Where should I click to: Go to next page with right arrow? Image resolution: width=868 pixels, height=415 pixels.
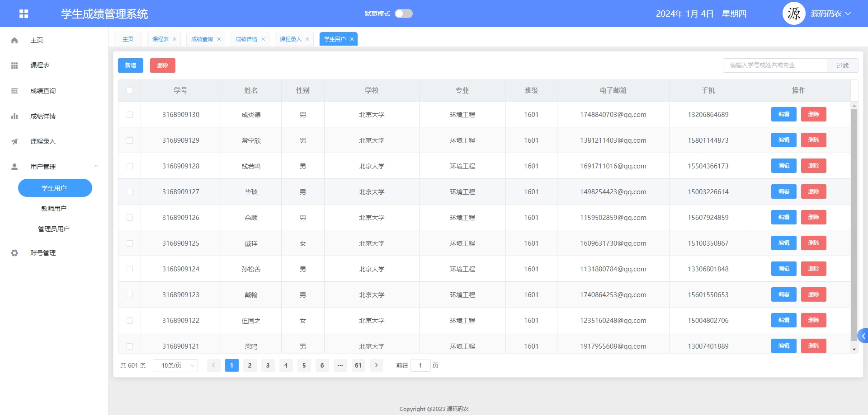pos(376,365)
